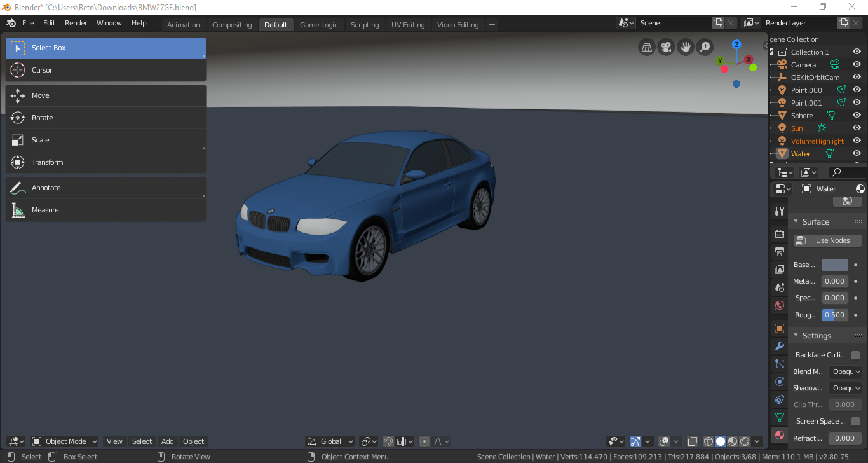Open the outliner display mode dropdown

(x=785, y=172)
